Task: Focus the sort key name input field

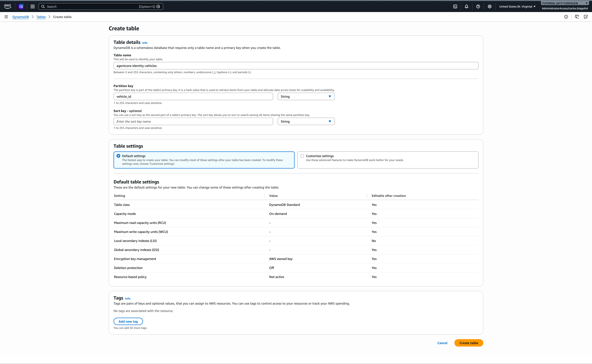Action: click(193, 122)
